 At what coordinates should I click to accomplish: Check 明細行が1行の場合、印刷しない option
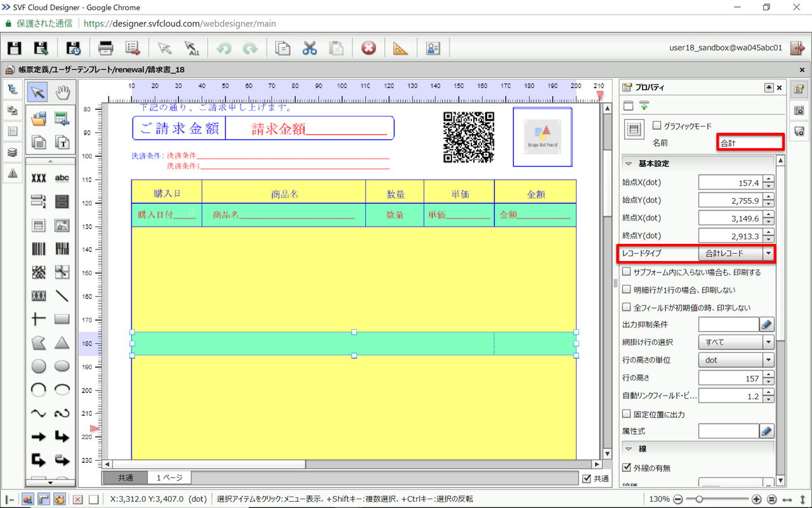[627, 290]
